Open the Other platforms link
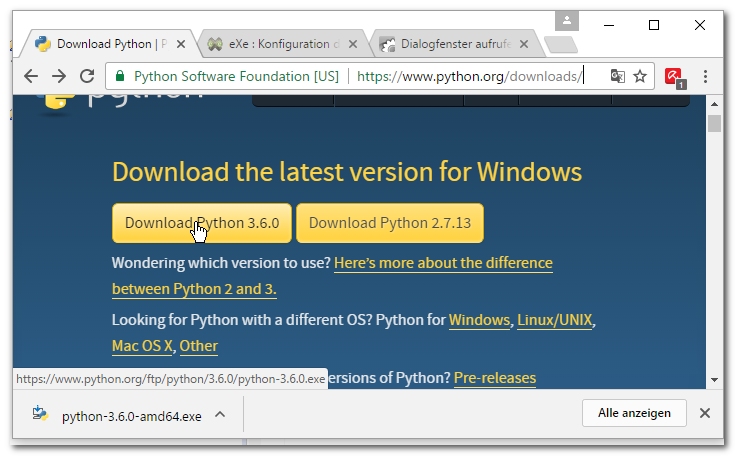Viewport: 735px width, 456px height. (x=198, y=346)
